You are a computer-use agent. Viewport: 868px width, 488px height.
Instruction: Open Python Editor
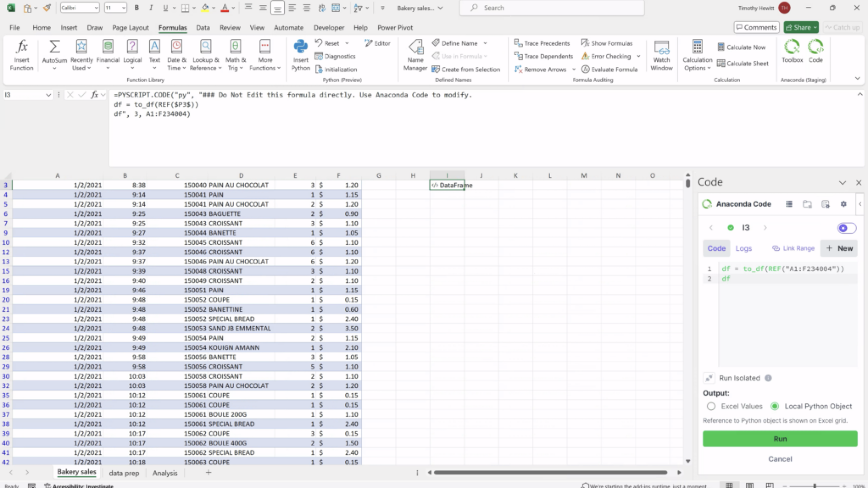[x=377, y=43]
